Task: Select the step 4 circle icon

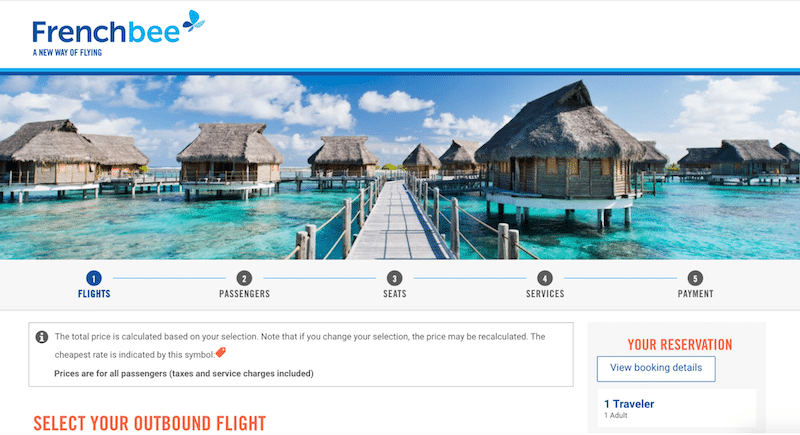Action: pyautogui.click(x=545, y=278)
